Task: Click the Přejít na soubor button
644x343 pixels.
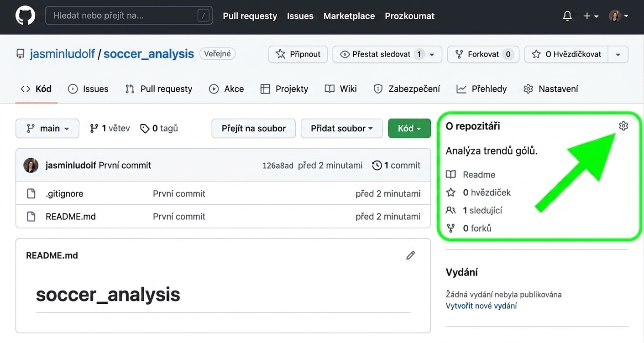Action: click(x=254, y=129)
